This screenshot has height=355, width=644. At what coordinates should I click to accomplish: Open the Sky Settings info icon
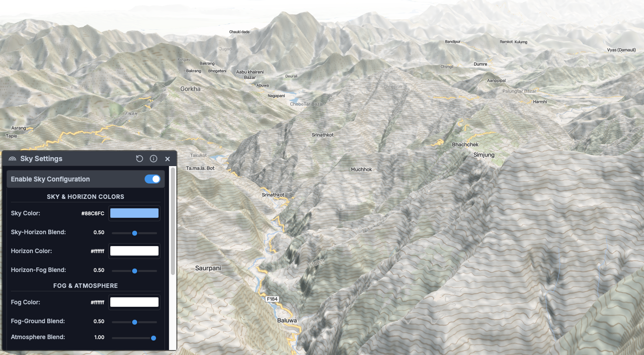154,159
